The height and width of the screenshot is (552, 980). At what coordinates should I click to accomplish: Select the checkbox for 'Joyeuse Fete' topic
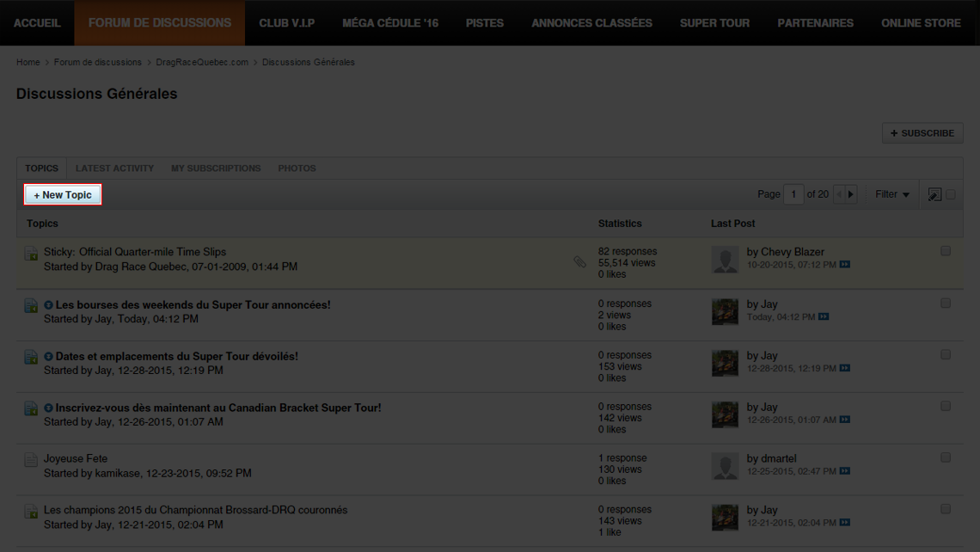(946, 457)
